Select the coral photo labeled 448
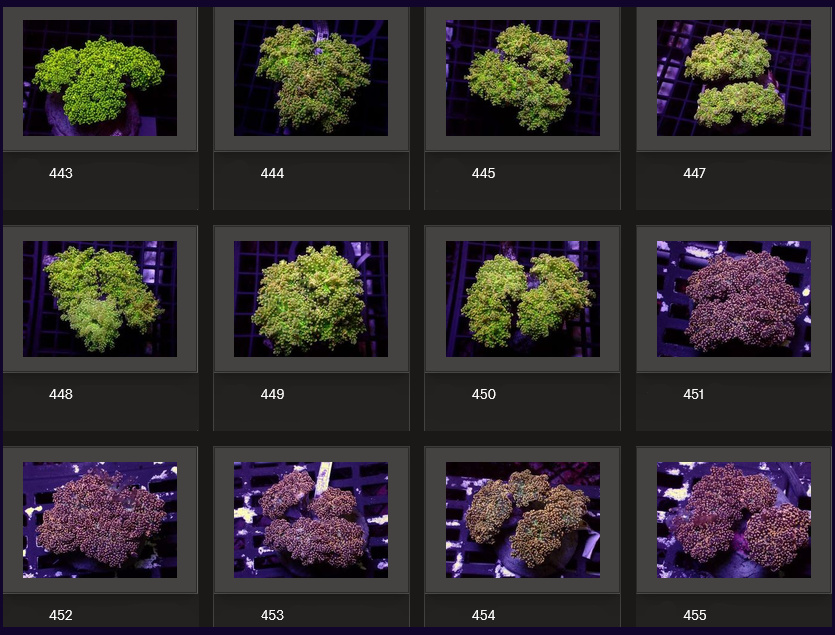 [x=100, y=299]
